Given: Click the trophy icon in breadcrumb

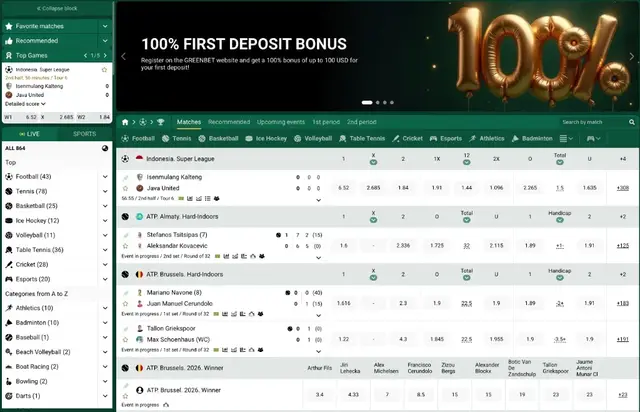Looking at the screenshot, I should pos(161,122).
